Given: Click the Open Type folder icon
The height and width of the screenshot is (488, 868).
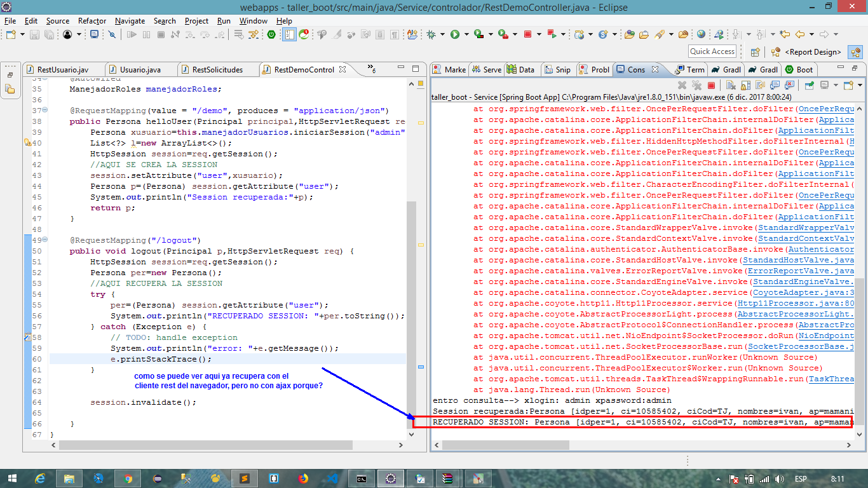Looking at the screenshot, I should [630, 34].
